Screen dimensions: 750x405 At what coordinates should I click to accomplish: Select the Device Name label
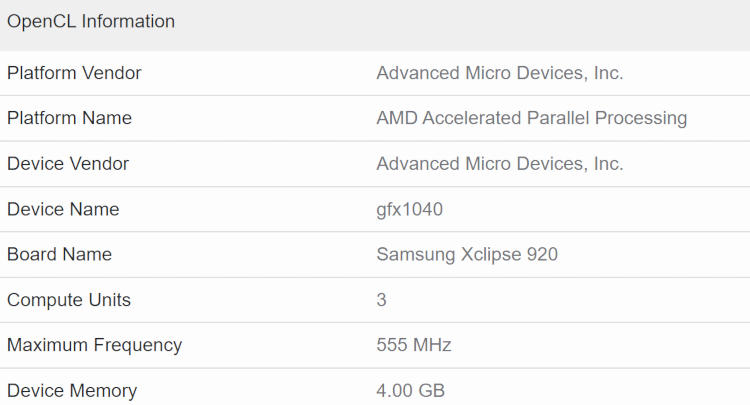pyautogui.click(x=63, y=209)
